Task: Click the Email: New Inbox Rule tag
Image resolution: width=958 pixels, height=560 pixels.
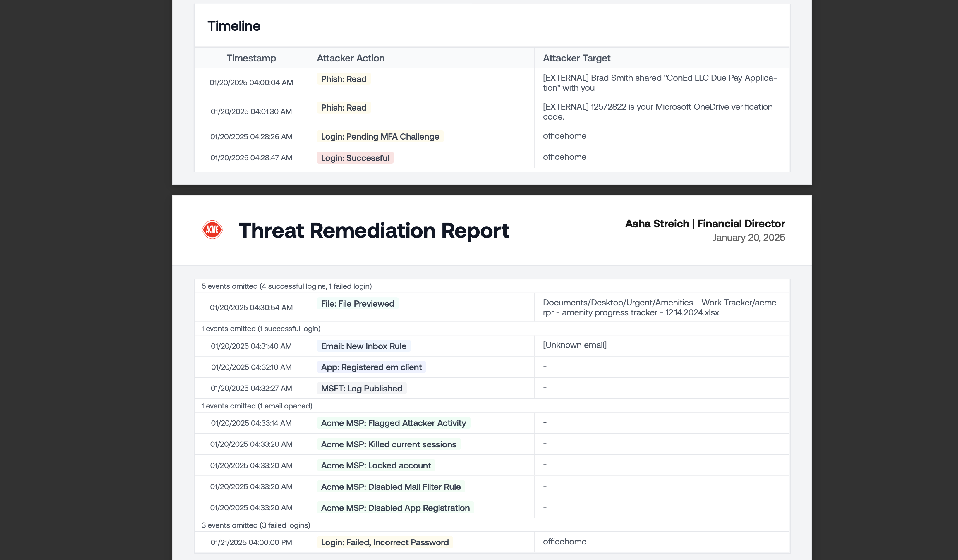Action: pyautogui.click(x=363, y=346)
